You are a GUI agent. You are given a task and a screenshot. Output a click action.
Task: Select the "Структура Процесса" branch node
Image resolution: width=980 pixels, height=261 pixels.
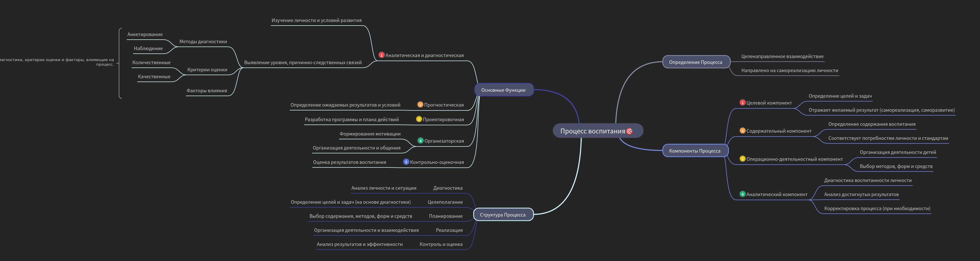pyautogui.click(x=504, y=215)
